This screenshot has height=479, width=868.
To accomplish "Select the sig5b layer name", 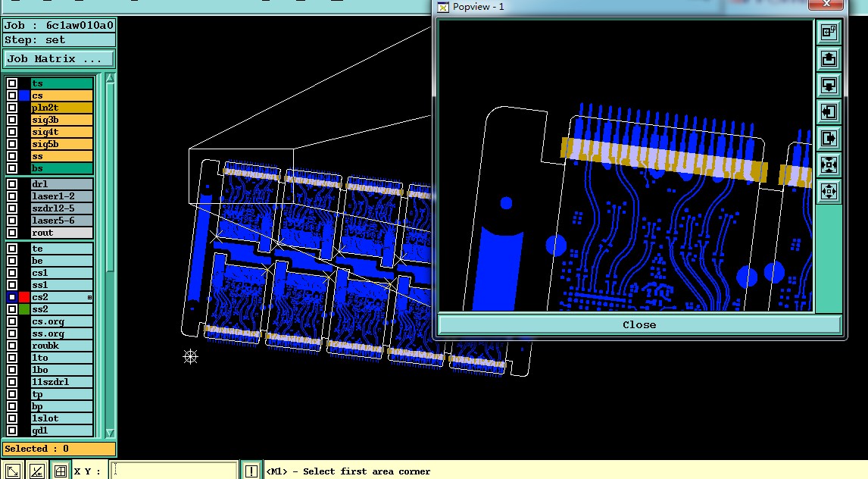I will [62, 145].
